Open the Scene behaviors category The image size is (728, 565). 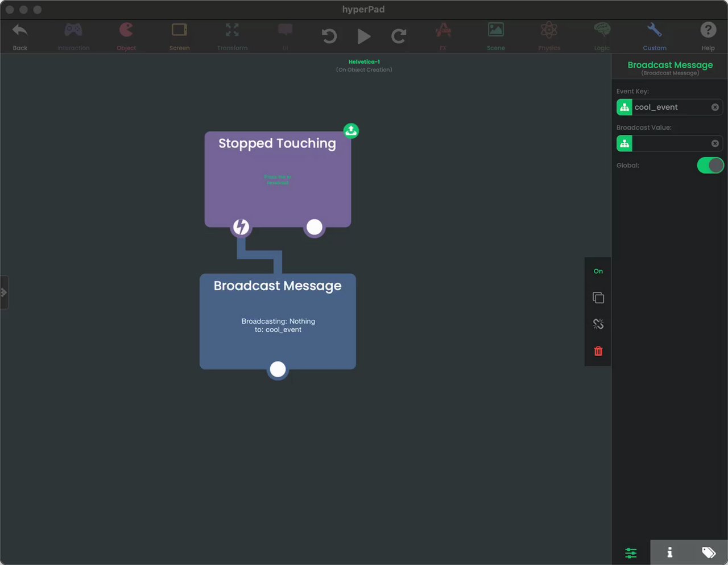point(496,36)
